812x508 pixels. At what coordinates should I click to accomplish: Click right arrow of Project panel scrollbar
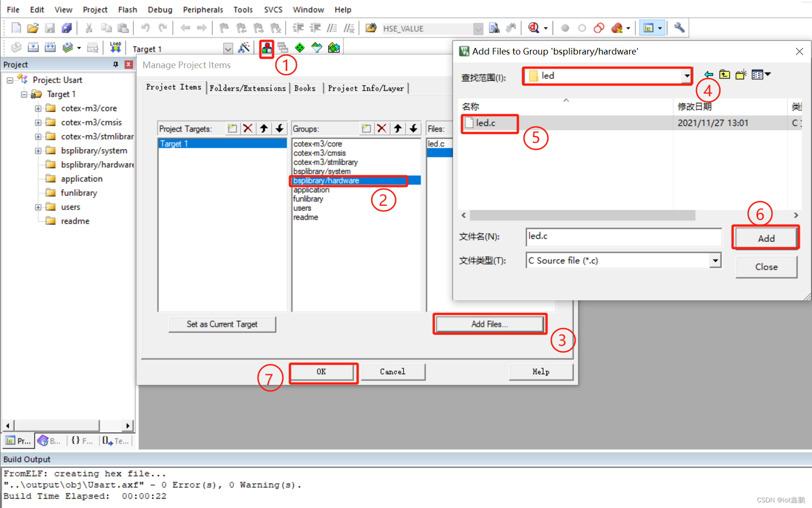point(127,426)
